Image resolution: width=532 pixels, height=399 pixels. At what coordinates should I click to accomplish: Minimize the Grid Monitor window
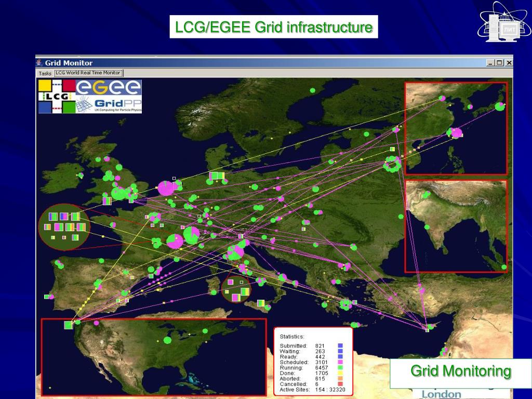490,63
